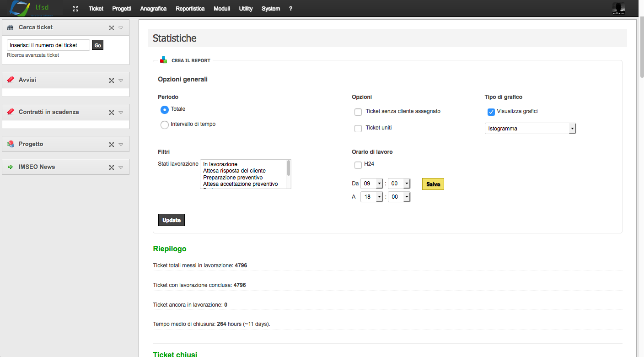Enable the Ticket uniti checkbox

point(358,128)
